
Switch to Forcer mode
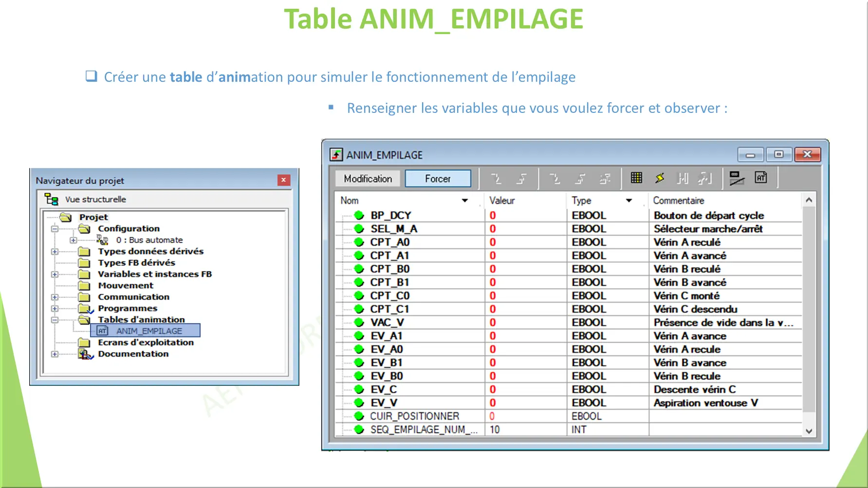click(438, 178)
